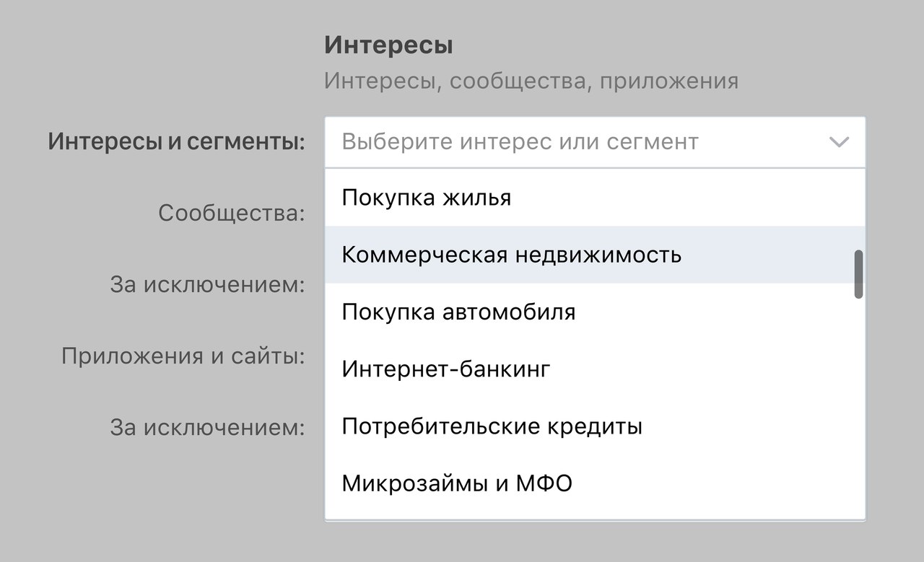Viewport: 924px width, 562px height.
Task: Select the 'Интернет-банкинг' interest
Action: [445, 369]
